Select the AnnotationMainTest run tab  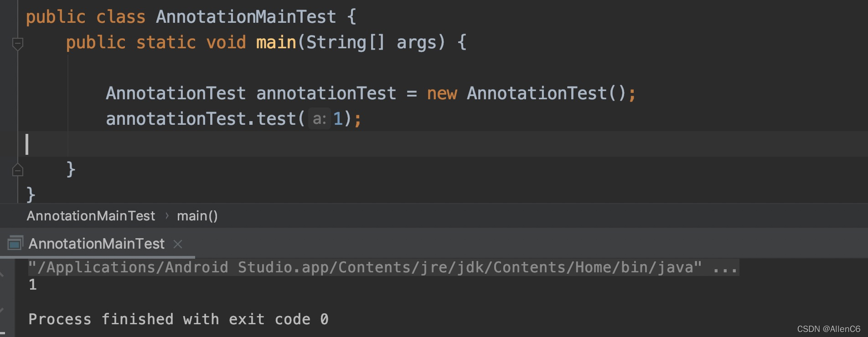click(x=96, y=244)
